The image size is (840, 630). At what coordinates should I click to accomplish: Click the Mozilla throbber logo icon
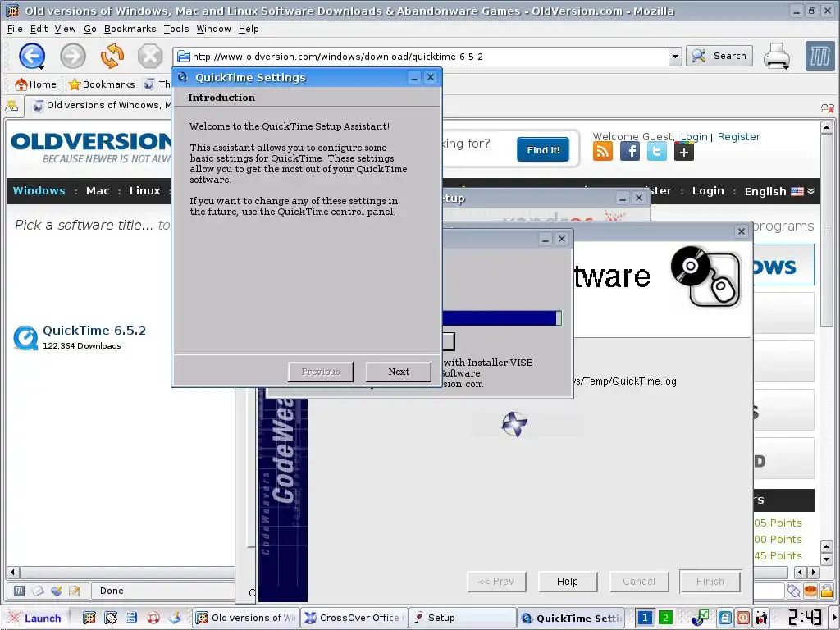(x=819, y=56)
